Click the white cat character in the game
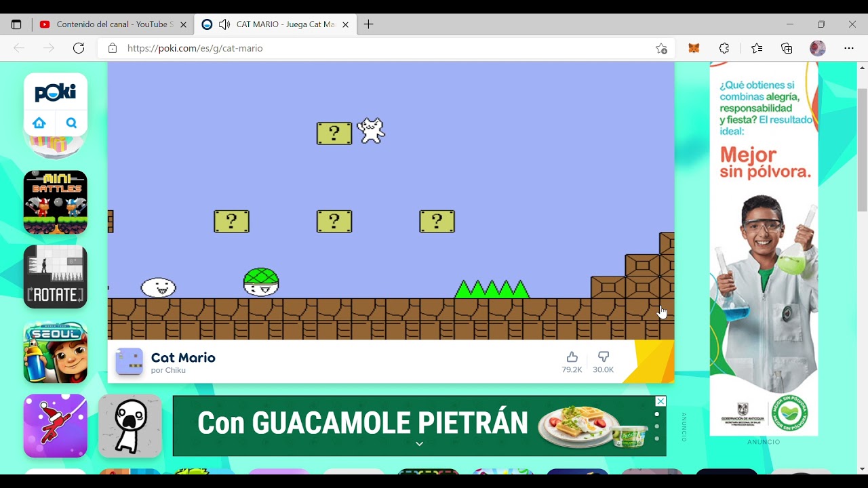 click(x=371, y=130)
